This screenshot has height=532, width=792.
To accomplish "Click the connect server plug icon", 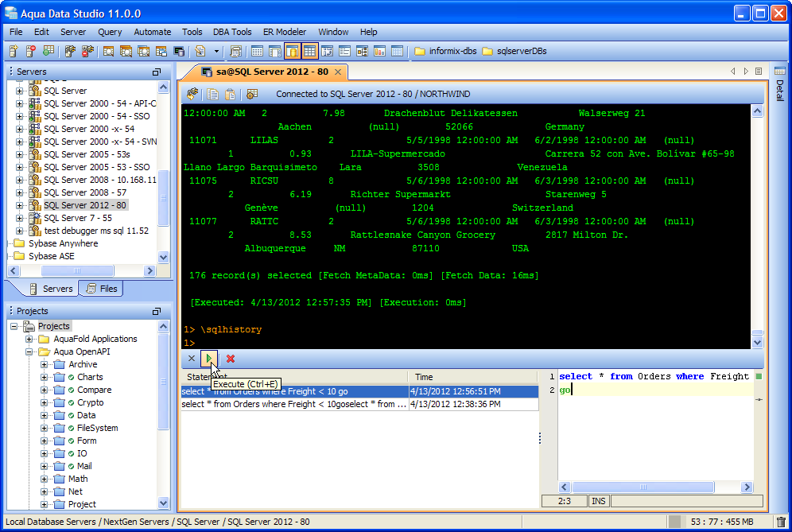I will point(70,51).
